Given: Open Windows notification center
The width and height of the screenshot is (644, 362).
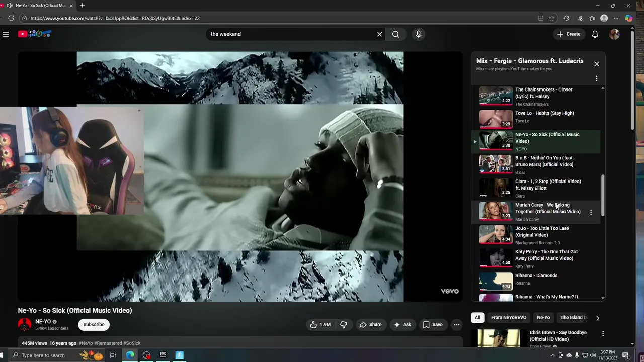Looking at the screenshot, I should pyautogui.click(x=626, y=355).
